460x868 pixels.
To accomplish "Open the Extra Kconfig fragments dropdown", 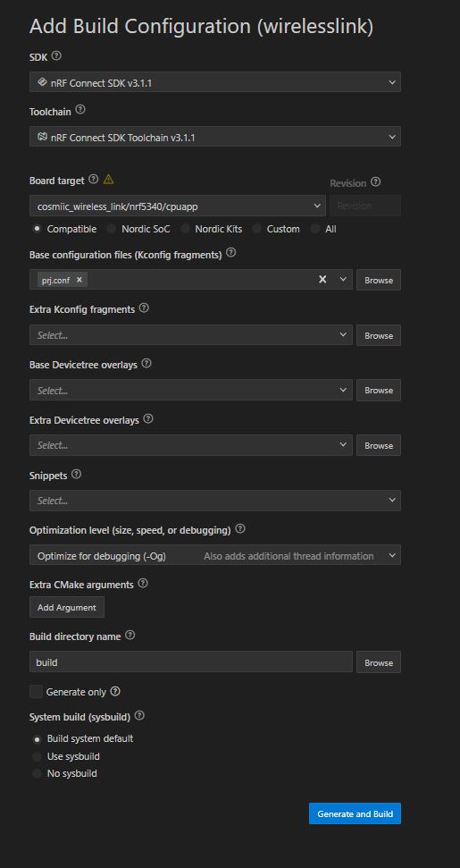I will point(191,335).
